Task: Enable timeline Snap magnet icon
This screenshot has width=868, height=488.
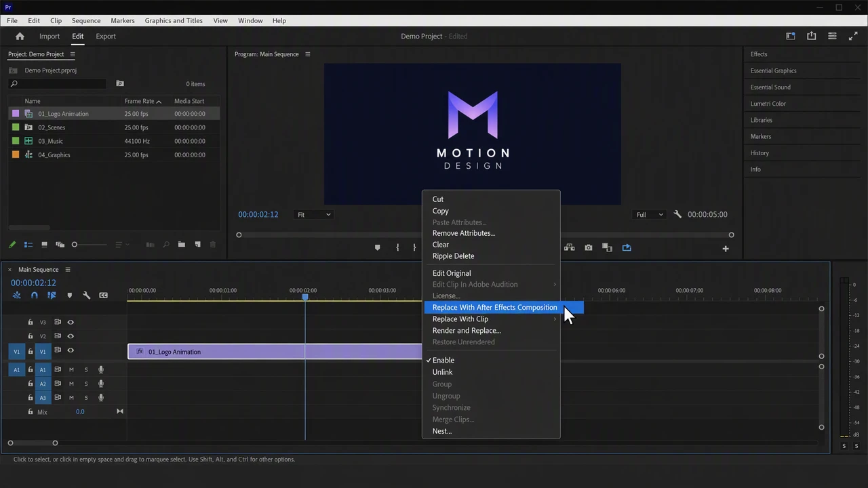Action: coord(35,296)
